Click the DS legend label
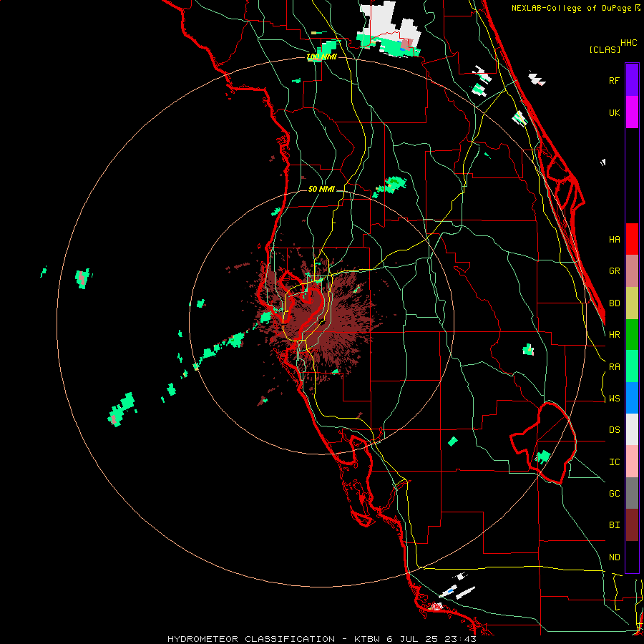 click(615, 430)
